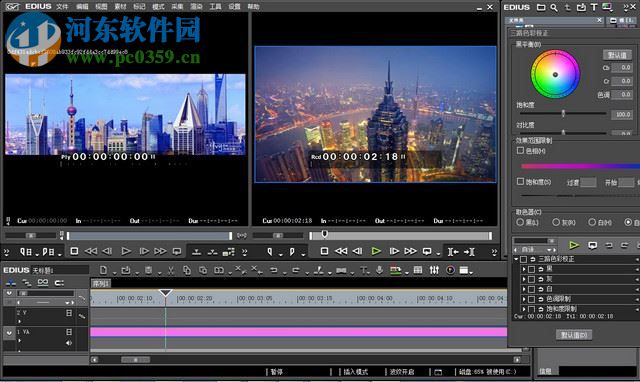640x382 pixels.
Task: Click the cut scissors icon
Action: (x=171, y=270)
